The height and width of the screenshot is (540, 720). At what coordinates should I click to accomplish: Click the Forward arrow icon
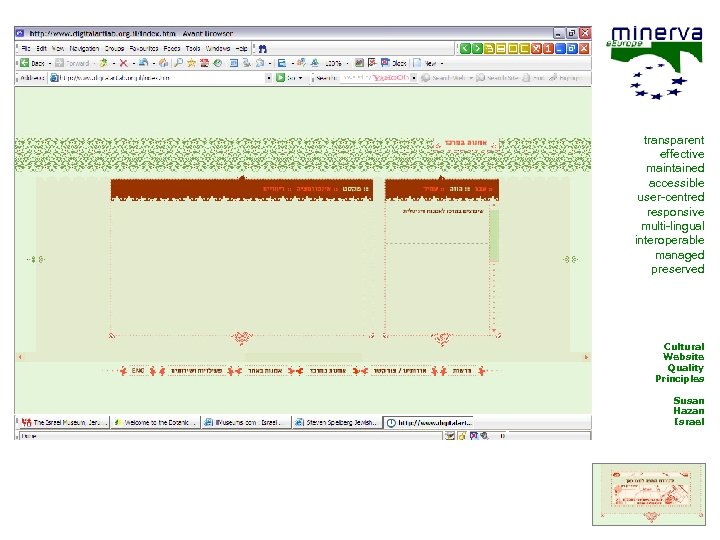[59, 63]
